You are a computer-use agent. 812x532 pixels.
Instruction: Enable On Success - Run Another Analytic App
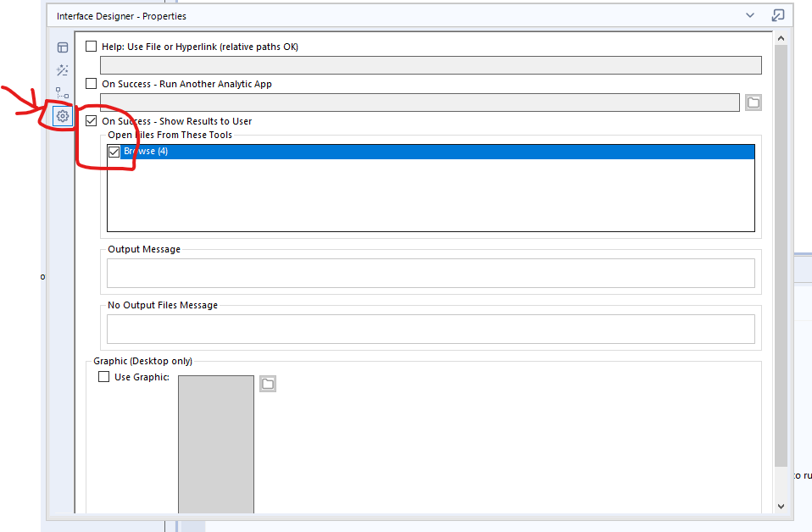coord(91,84)
